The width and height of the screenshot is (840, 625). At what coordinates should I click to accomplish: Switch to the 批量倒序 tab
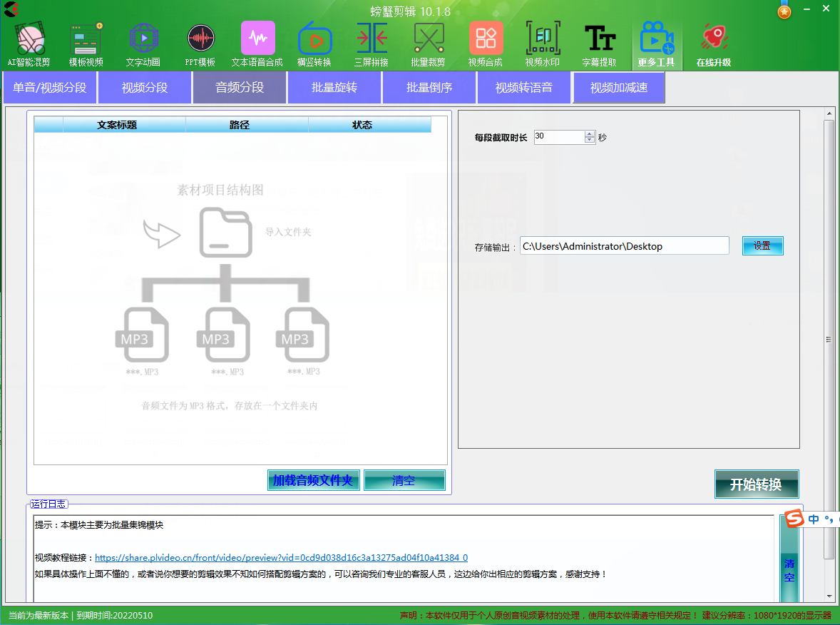429,87
